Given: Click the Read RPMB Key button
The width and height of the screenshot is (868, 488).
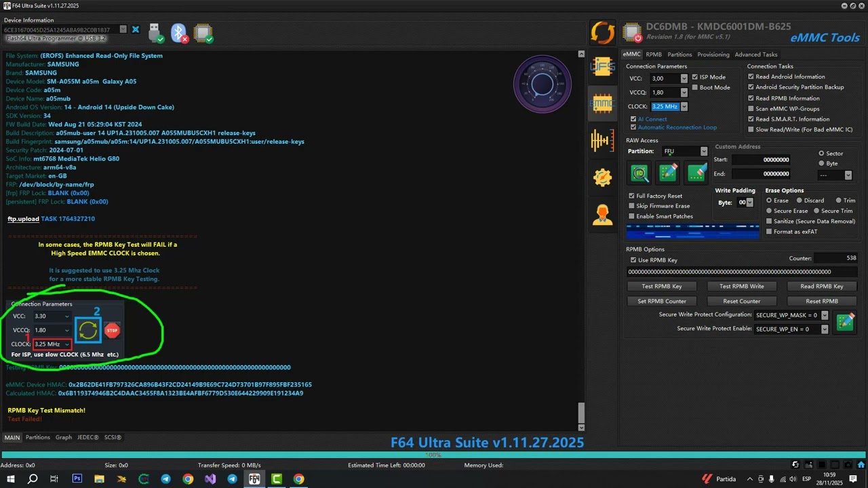Looking at the screenshot, I should point(822,286).
